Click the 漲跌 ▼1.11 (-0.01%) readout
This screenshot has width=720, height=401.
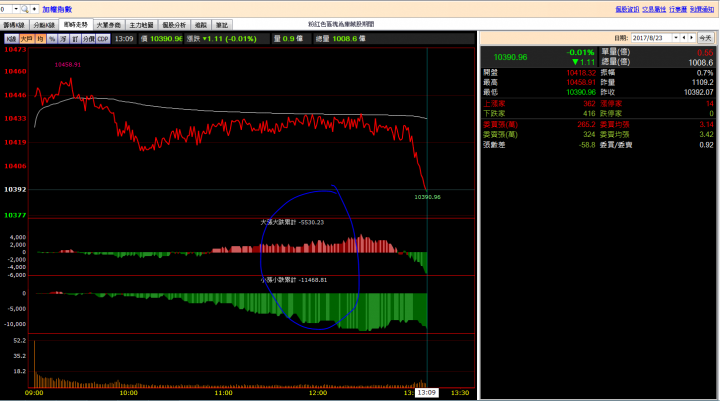[x=221, y=39]
